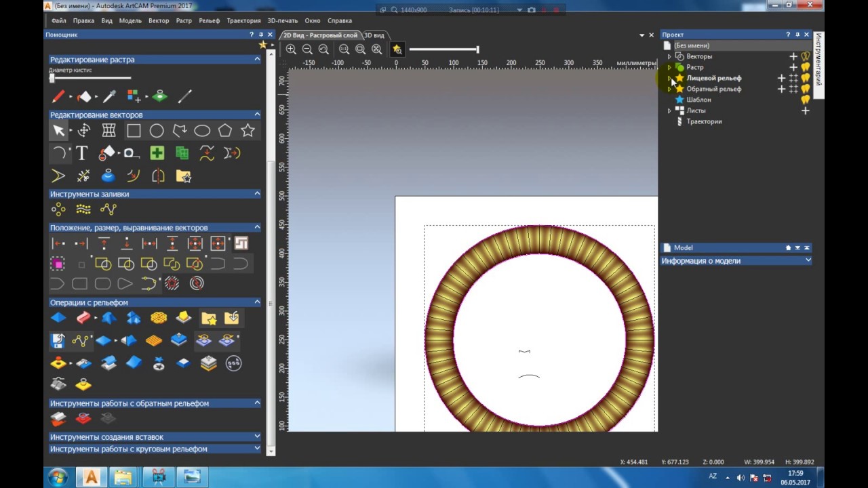Select the Шаблон tree item
The height and width of the screenshot is (488, 868).
(698, 100)
